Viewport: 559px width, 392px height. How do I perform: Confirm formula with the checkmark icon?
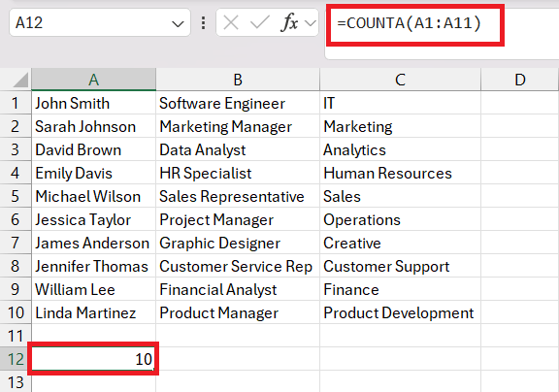tap(259, 23)
